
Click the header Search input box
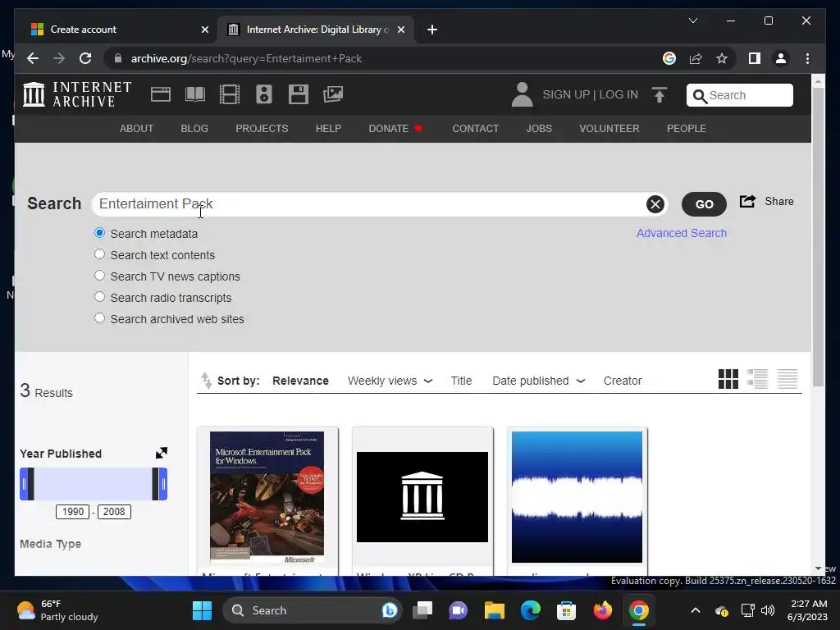[740, 95]
